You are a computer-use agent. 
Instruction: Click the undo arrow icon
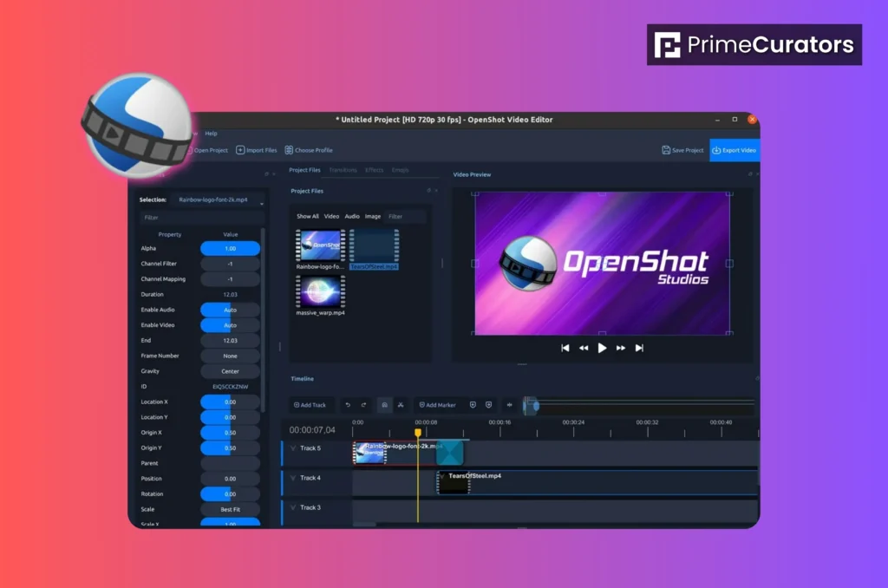(349, 405)
